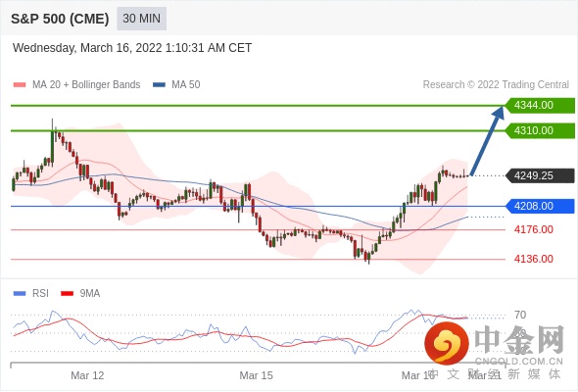Click the Mar 12 date axis label
Viewport: 578px width, 392px height.
point(87,375)
